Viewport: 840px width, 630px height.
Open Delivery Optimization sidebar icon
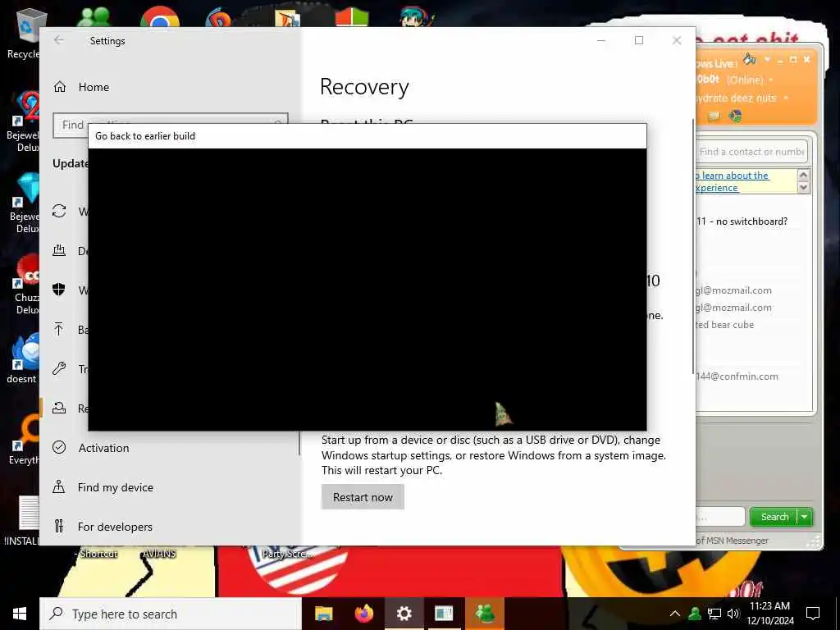(x=59, y=250)
